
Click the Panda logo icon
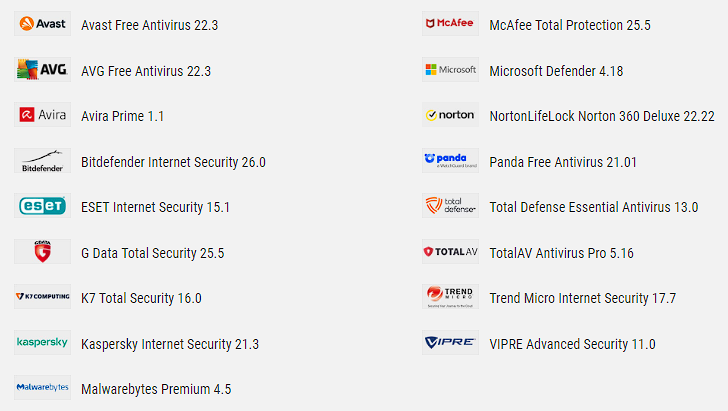450,161
